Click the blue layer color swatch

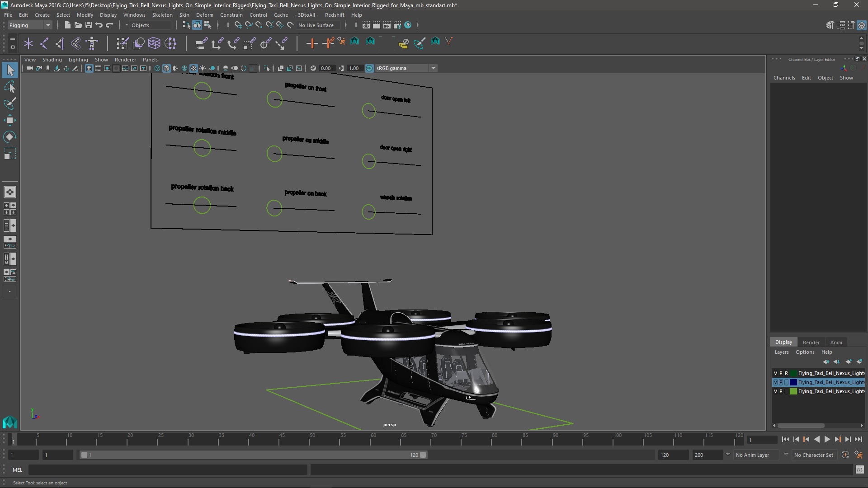793,383
